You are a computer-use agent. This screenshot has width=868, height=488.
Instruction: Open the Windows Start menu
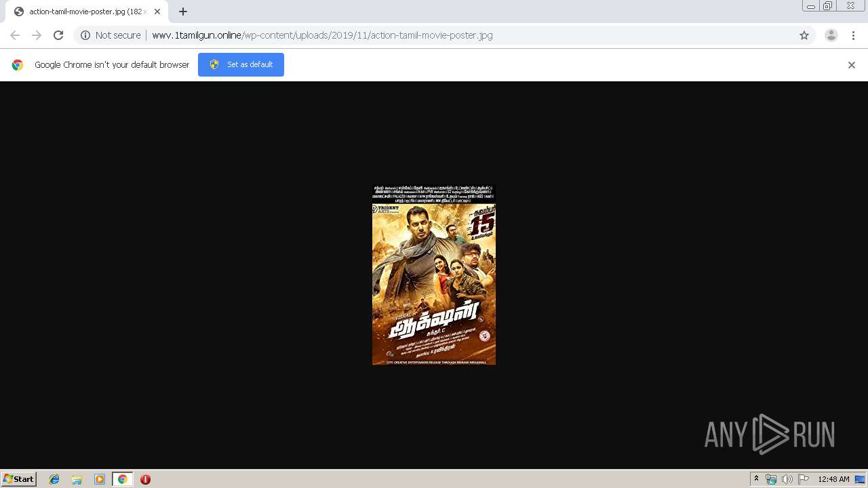pyautogui.click(x=19, y=479)
